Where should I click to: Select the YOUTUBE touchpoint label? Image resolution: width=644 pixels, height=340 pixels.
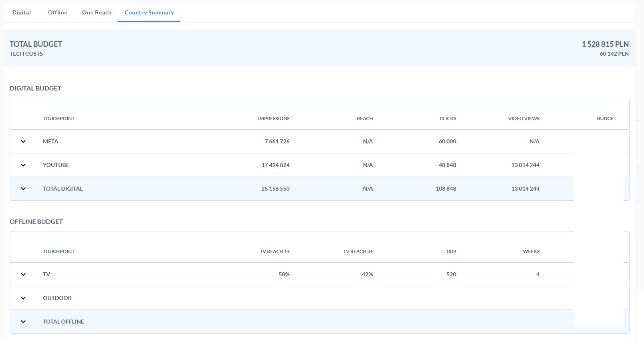tap(56, 165)
